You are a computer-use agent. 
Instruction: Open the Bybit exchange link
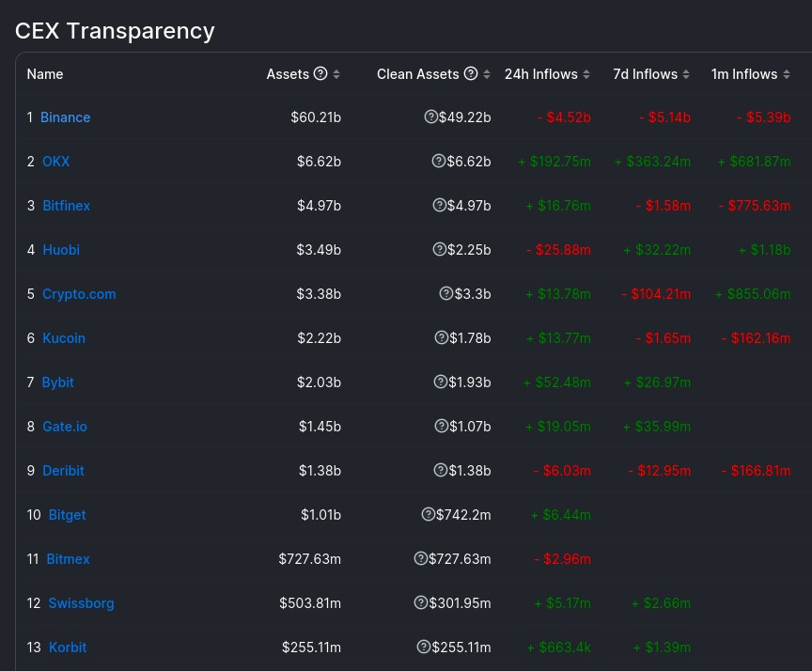pyautogui.click(x=58, y=382)
